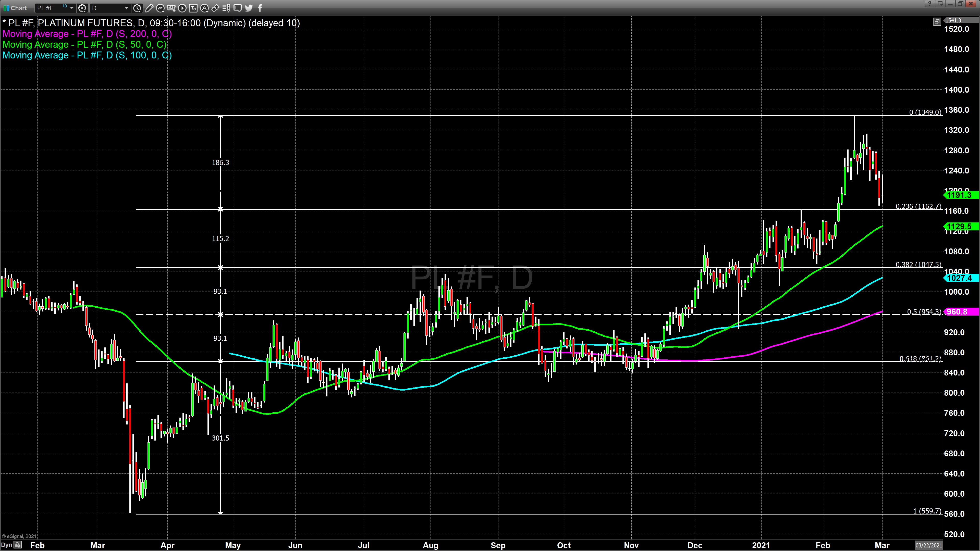Select the 100 Moving Average label
Image resolution: width=980 pixels, height=551 pixels.
pos(87,55)
